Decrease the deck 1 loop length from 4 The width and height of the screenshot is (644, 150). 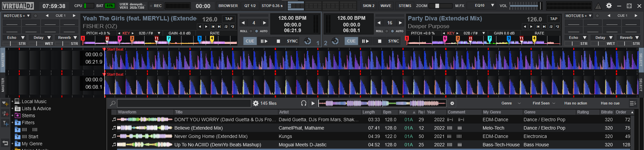coord(243,23)
